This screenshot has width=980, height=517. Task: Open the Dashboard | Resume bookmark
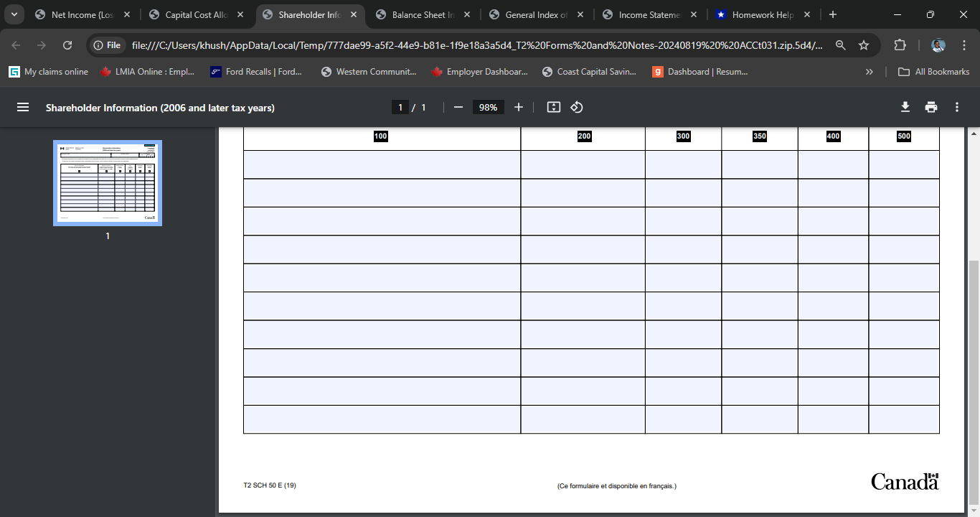point(700,72)
